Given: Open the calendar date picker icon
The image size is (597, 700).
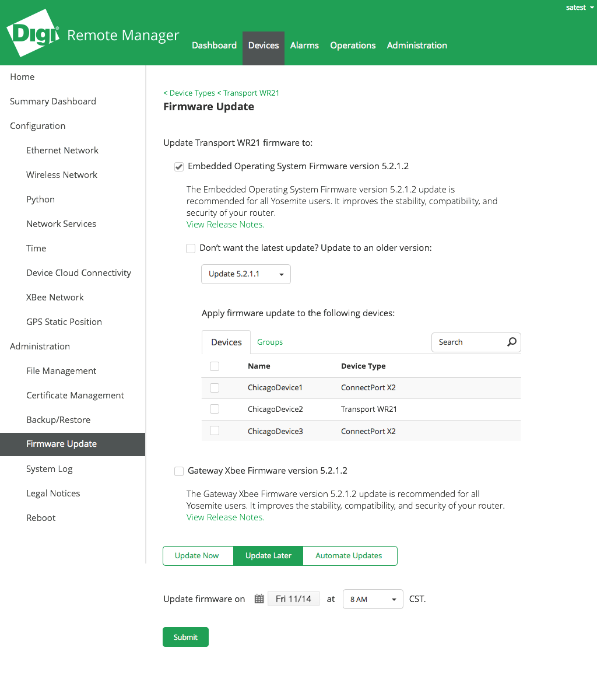Looking at the screenshot, I should coord(259,598).
